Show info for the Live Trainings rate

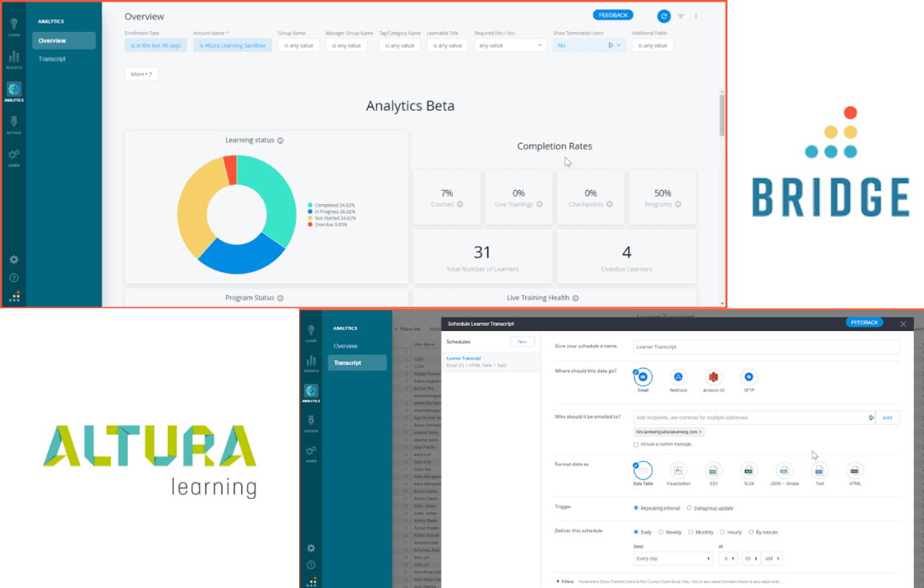pyautogui.click(x=539, y=204)
